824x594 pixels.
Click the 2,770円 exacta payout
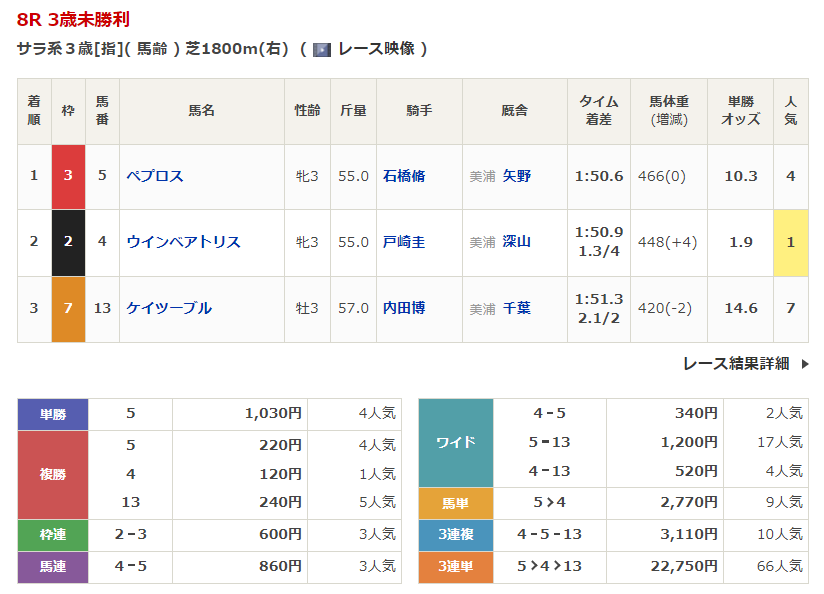tap(689, 503)
